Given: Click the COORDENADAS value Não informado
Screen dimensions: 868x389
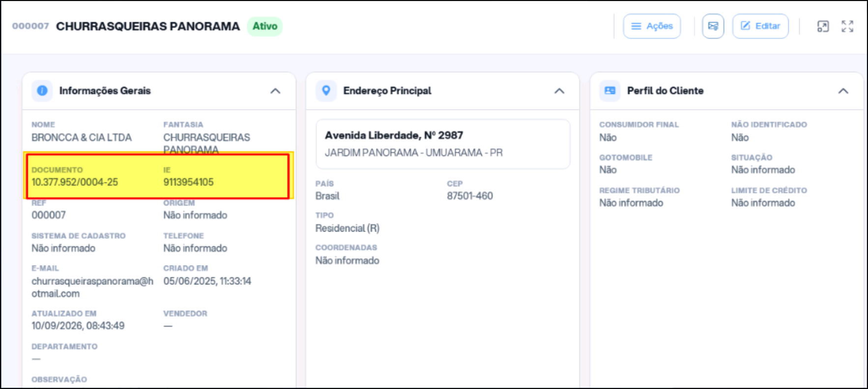Looking at the screenshot, I should coord(347,261).
